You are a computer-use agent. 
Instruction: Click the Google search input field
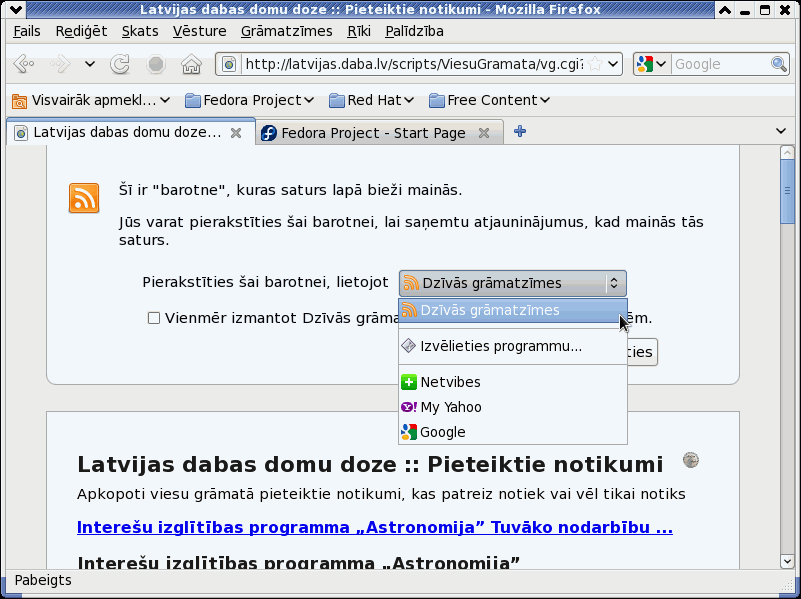tap(720, 64)
